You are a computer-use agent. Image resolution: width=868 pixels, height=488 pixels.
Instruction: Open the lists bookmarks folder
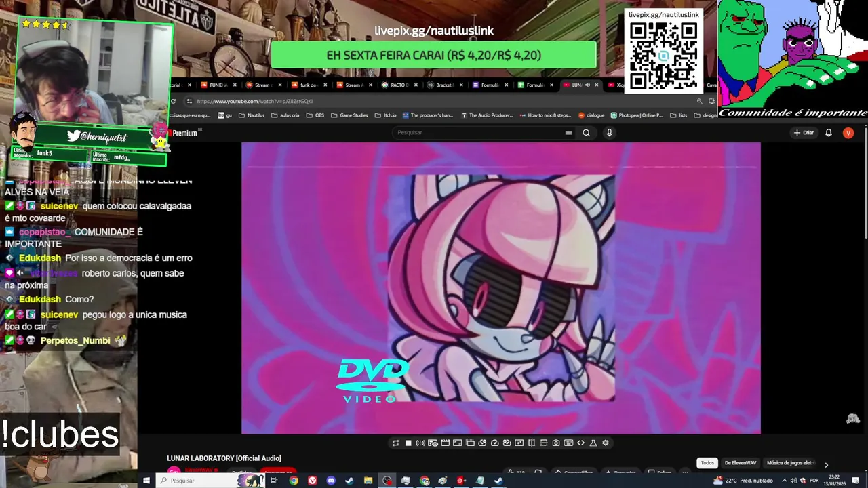pyautogui.click(x=678, y=115)
